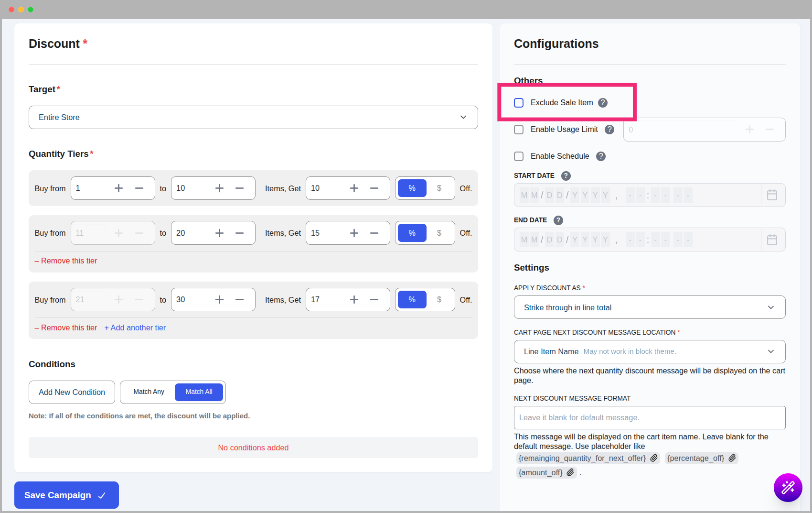Copy the {percentage_off} placeholder via clip icon

[x=732, y=458]
